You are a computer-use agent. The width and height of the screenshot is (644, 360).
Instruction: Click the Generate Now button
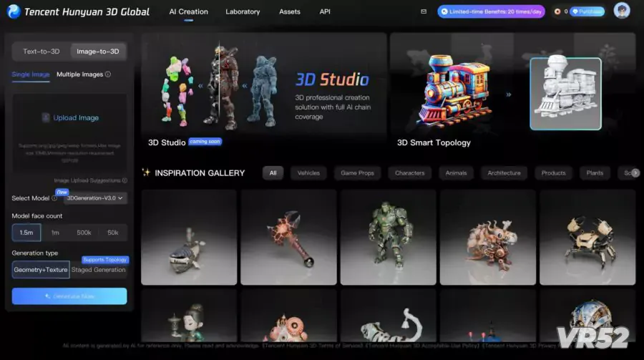pos(69,296)
